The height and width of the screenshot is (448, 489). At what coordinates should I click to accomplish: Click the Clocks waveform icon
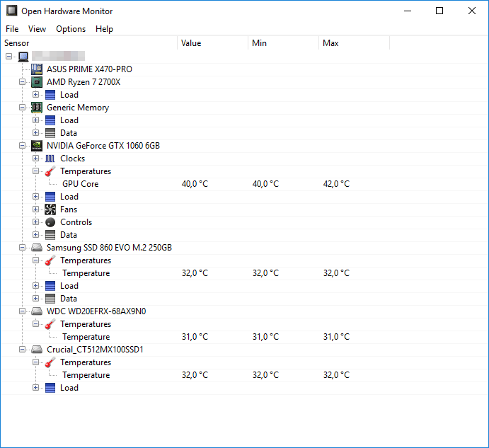(x=50, y=159)
